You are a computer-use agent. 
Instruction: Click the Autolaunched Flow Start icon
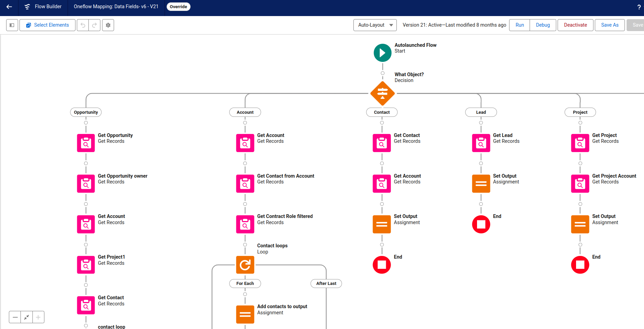[x=382, y=53]
